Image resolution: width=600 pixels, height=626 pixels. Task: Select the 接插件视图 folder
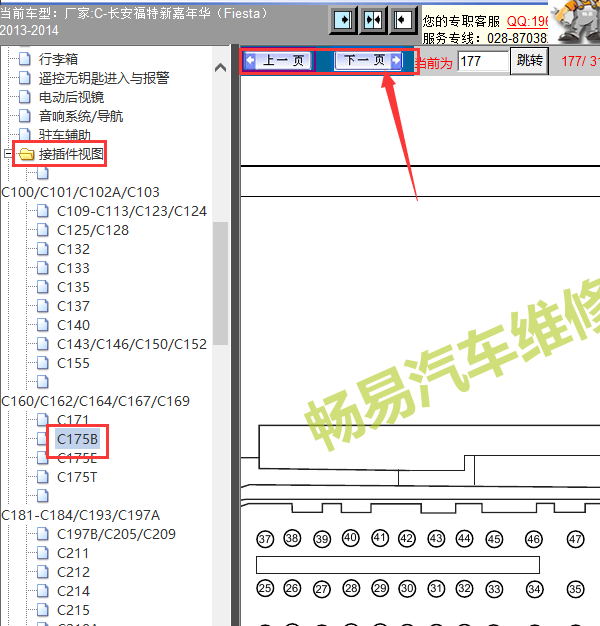tap(71, 154)
